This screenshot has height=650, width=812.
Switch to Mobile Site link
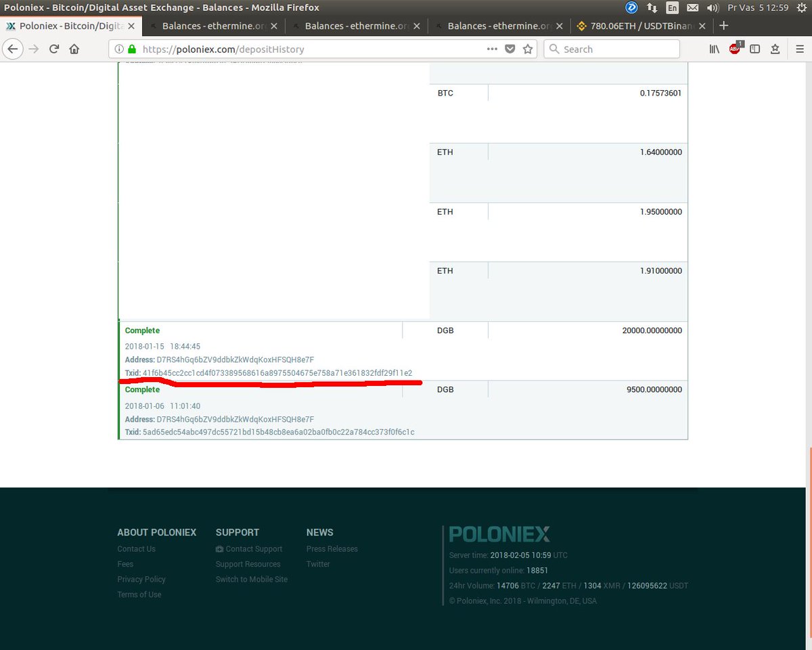click(x=252, y=579)
